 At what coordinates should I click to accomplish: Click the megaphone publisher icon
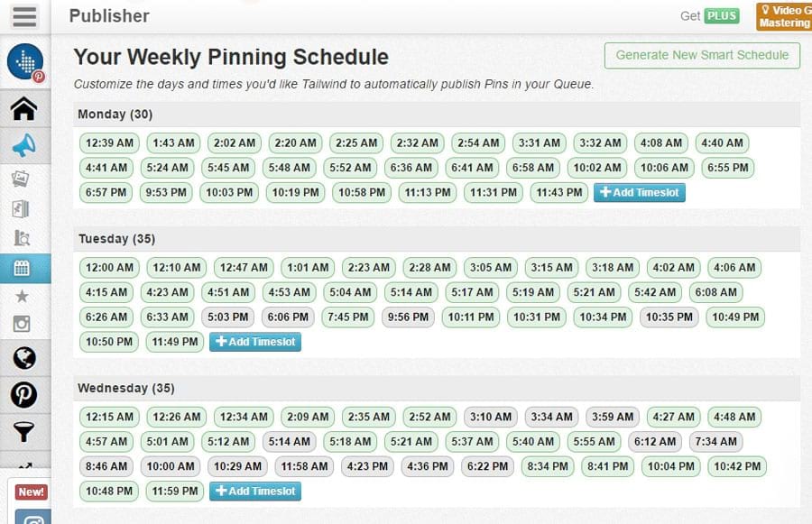(24, 144)
